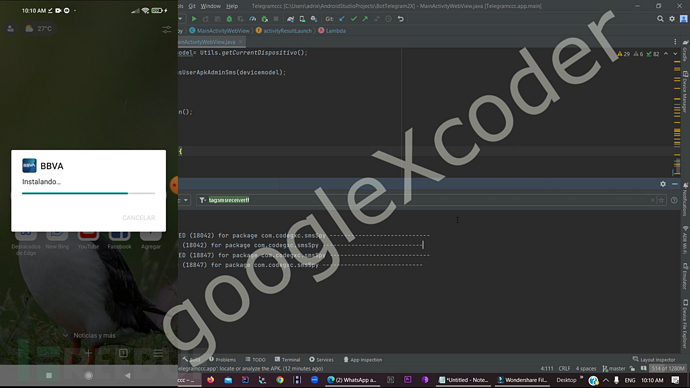The width and height of the screenshot is (690, 388).
Task: Open IDE settings gear in top toolbar
Action: 672,19
